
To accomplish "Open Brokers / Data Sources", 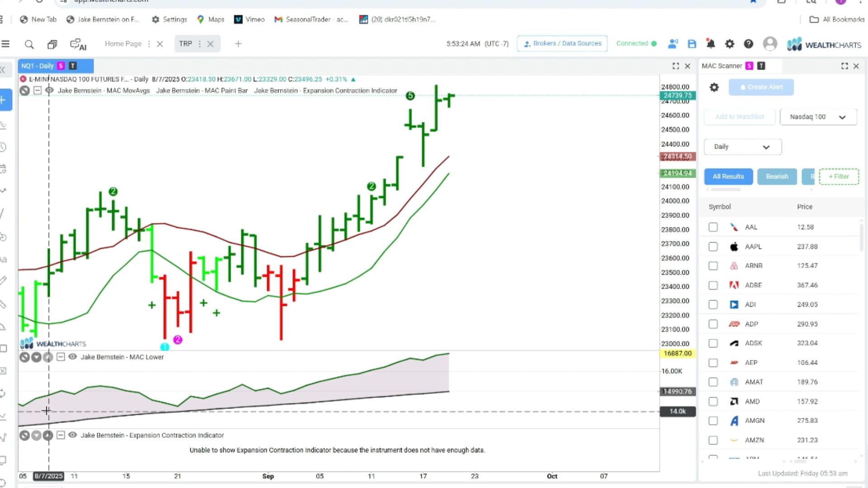I will pos(562,44).
